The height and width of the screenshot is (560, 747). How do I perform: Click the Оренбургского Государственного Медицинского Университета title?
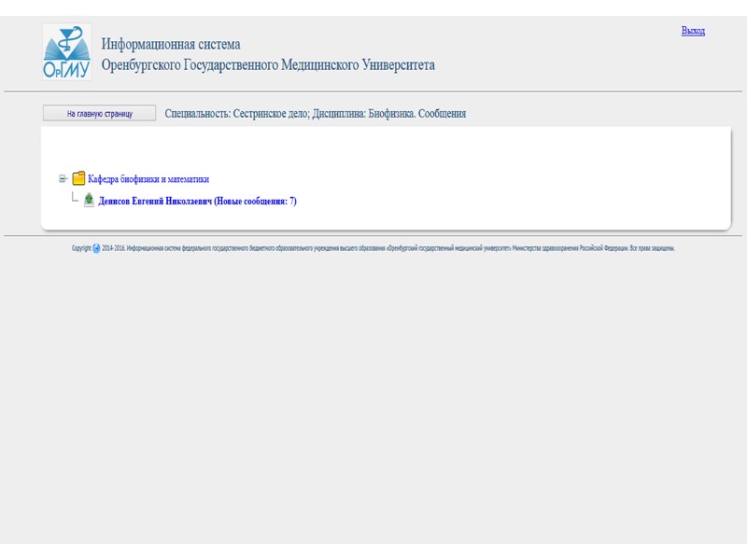tap(268, 64)
